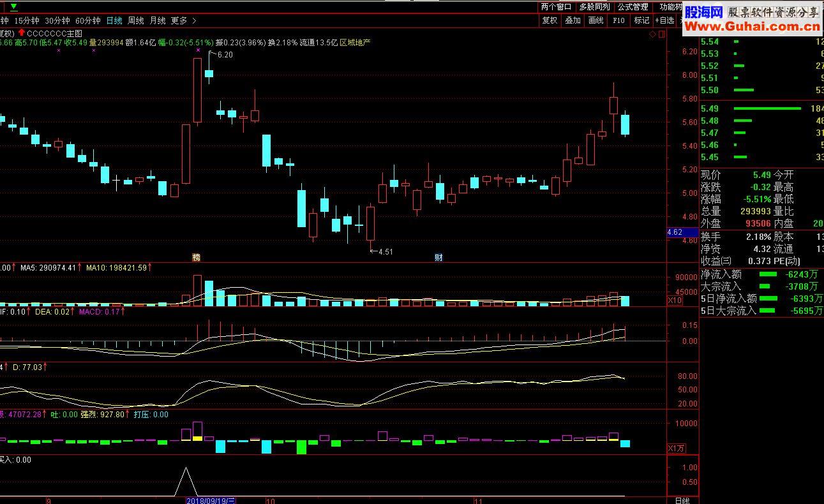Switch to the 30分钟 period tab

[57, 20]
